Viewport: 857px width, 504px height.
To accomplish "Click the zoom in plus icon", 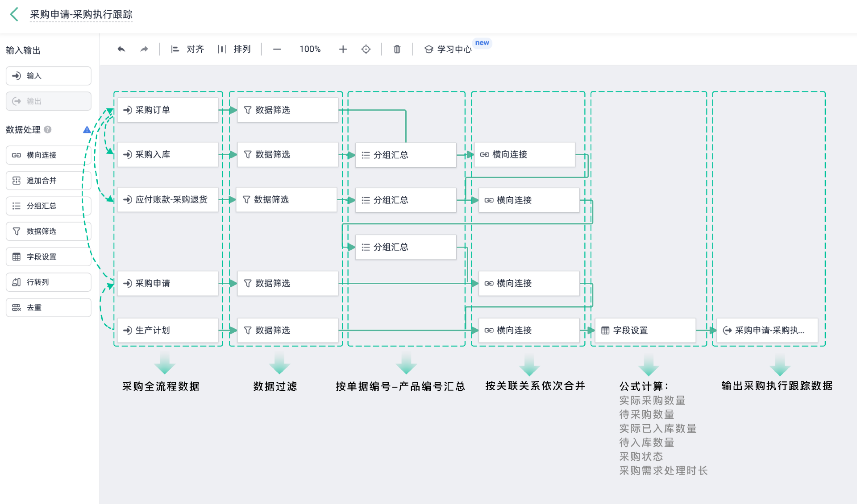I will point(343,49).
